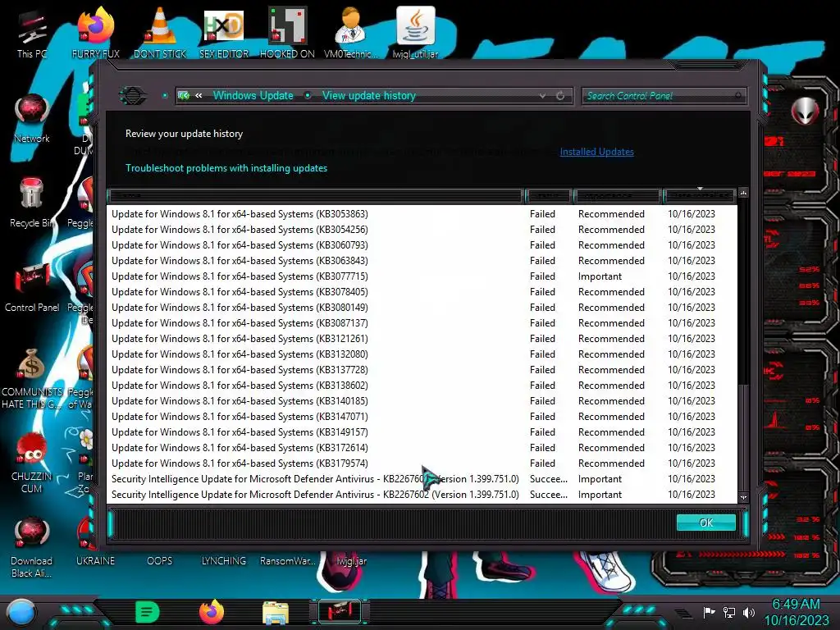Select update row KB3078405

[x=422, y=291]
